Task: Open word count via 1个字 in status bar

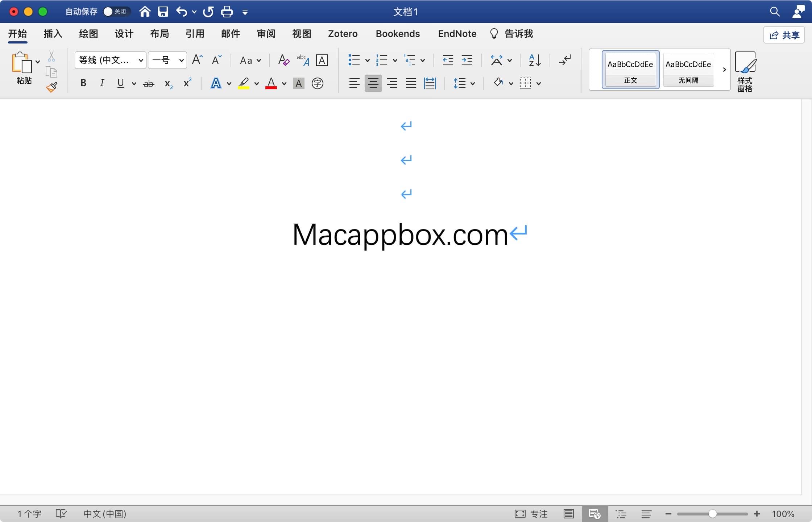Action: click(29, 514)
